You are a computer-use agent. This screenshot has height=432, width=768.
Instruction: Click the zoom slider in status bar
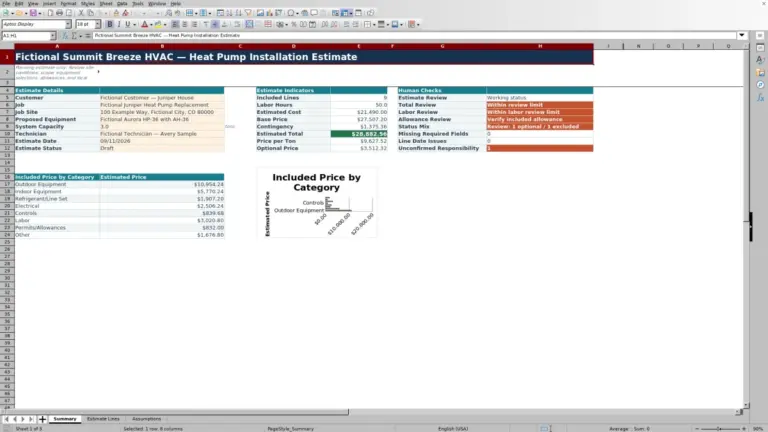[x=720, y=429]
